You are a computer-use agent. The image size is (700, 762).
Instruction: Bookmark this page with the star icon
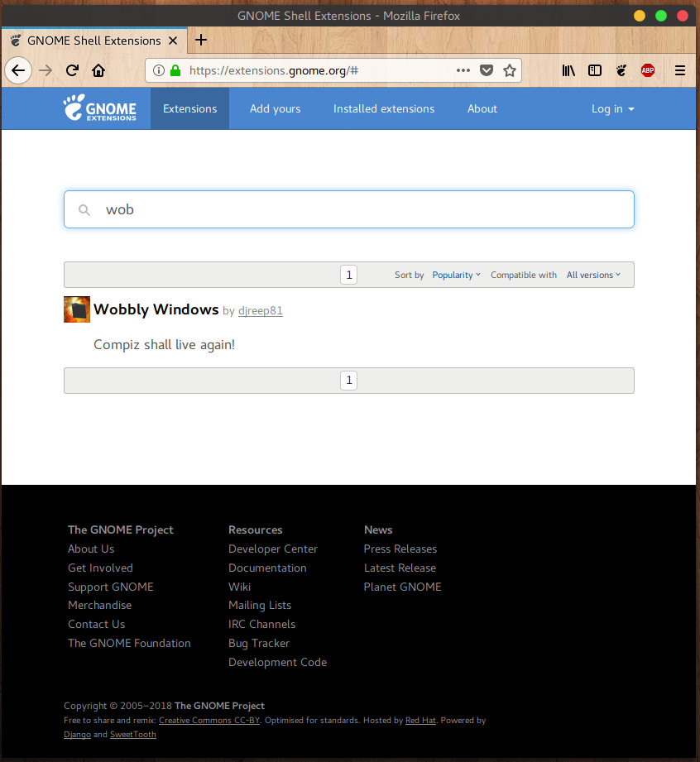click(x=510, y=70)
